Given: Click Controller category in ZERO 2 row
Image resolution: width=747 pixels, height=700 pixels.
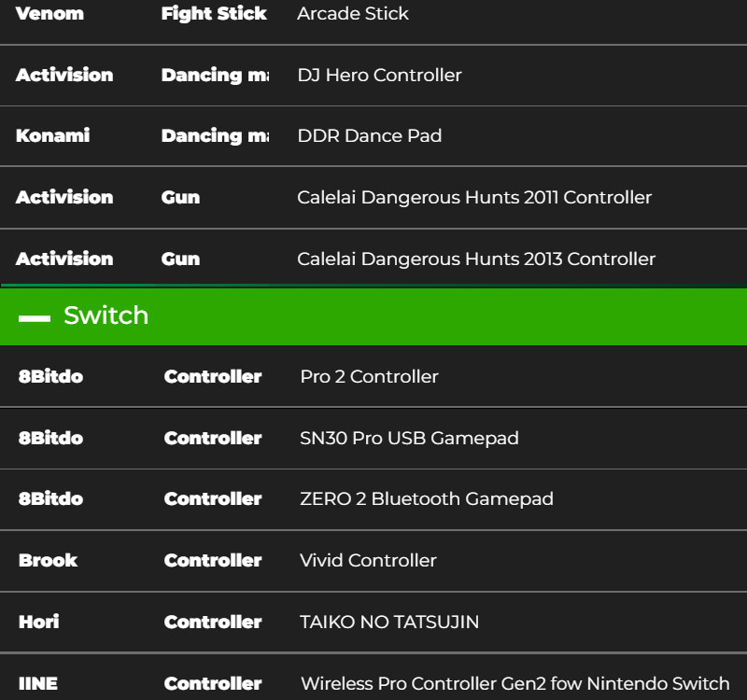Looking at the screenshot, I should click(213, 498).
